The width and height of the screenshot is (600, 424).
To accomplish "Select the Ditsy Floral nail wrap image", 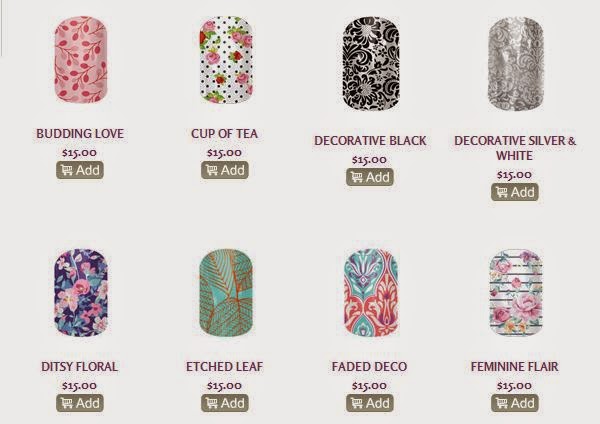I will [81, 293].
